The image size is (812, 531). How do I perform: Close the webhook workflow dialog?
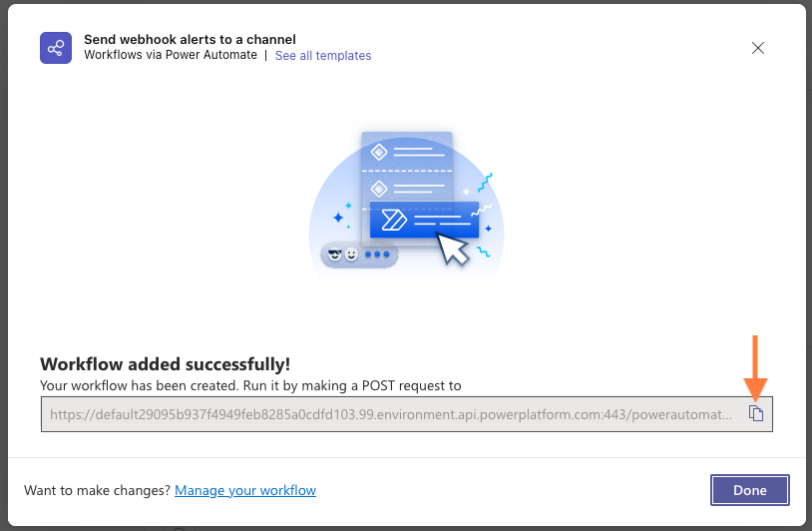(x=757, y=48)
